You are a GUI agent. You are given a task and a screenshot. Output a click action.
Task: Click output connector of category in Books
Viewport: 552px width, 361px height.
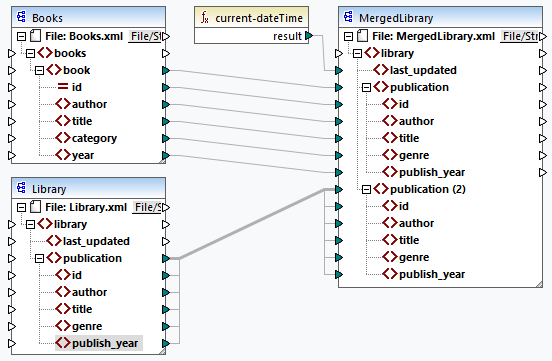pyautogui.click(x=166, y=138)
